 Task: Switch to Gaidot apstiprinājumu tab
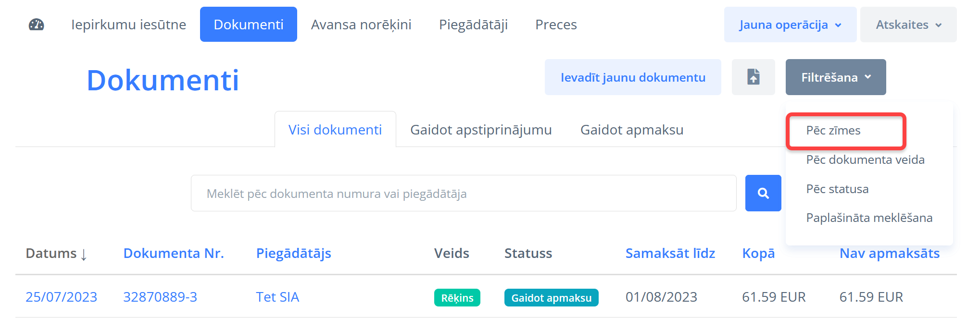click(x=481, y=130)
